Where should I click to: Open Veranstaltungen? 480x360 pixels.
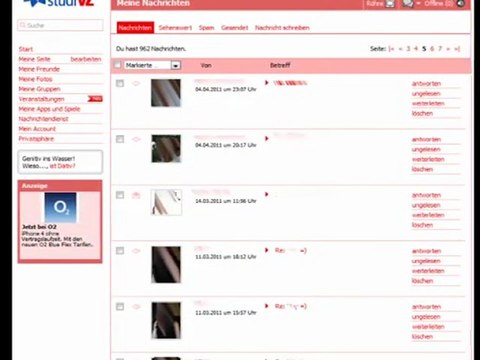pos(41,99)
